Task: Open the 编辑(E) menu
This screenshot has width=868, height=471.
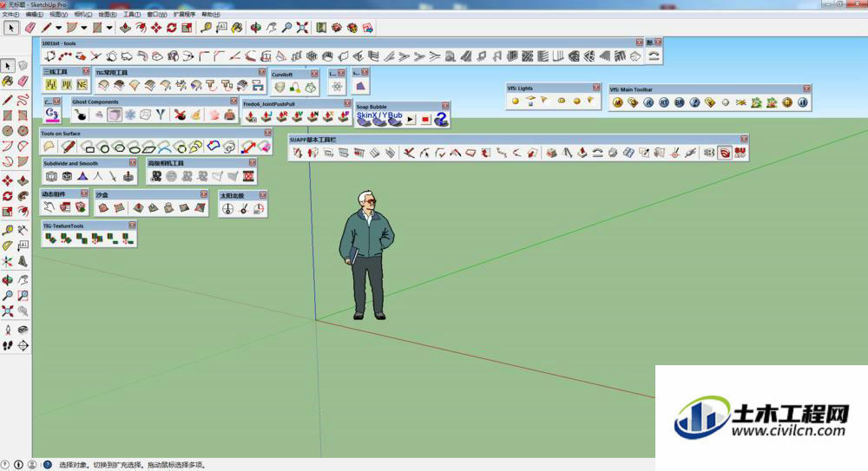Action: coord(35,15)
